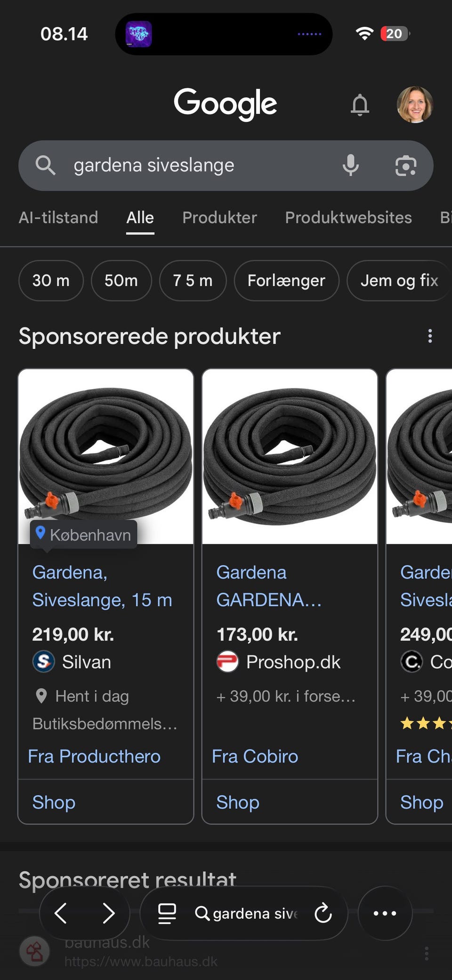Go back with the browser back arrow
The width and height of the screenshot is (452, 980).
[x=61, y=913]
